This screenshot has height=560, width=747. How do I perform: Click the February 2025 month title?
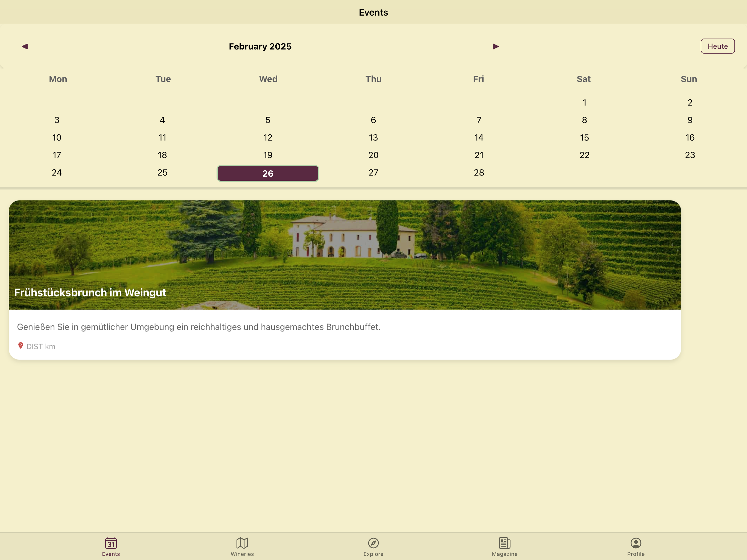(x=260, y=46)
